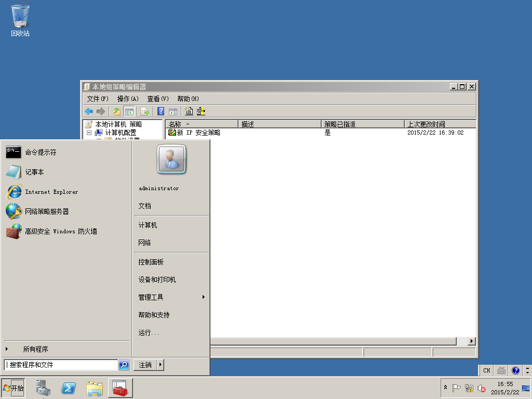Open 计算机 from Start menu
This screenshot has width=532, height=399.
(x=148, y=225)
